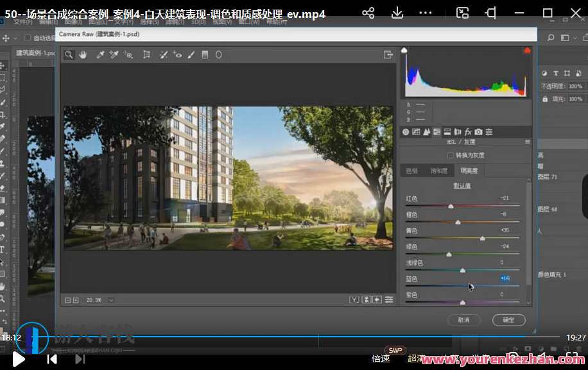Open the Tone Curve panel
Screen dimensions: 588x370
415,131
